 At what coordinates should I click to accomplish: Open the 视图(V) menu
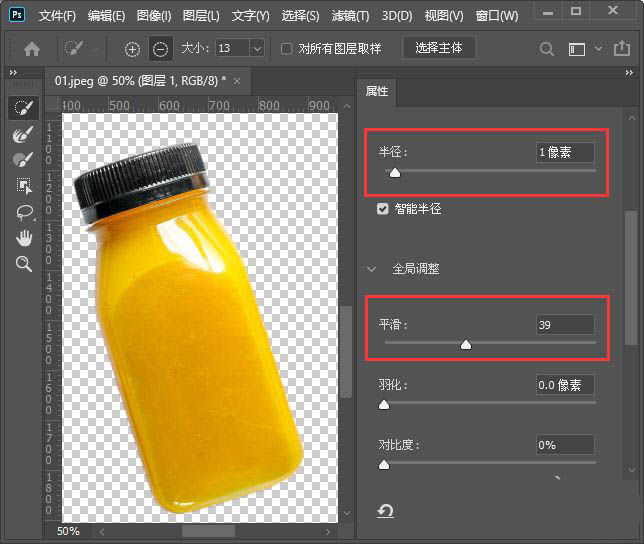click(x=444, y=16)
